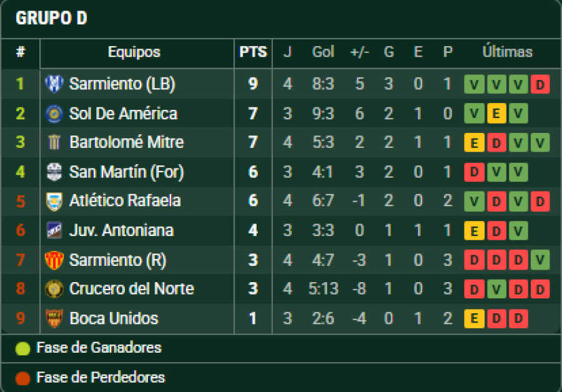Click the Sarmiento (R) striped crest

pos(54,260)
